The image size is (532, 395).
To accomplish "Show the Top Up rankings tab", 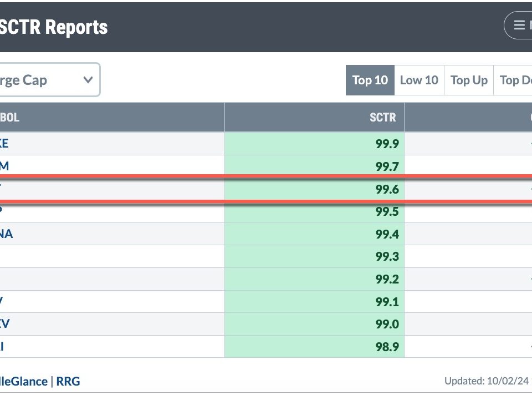I will 469,80.
